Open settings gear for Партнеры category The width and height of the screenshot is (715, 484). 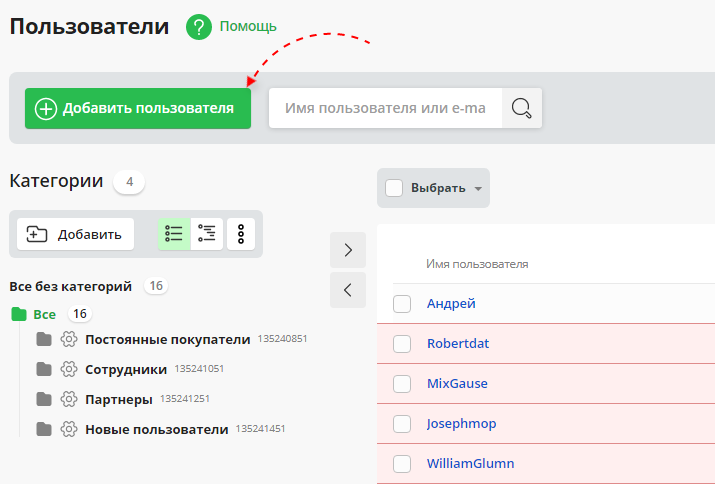tap(69, 399)
